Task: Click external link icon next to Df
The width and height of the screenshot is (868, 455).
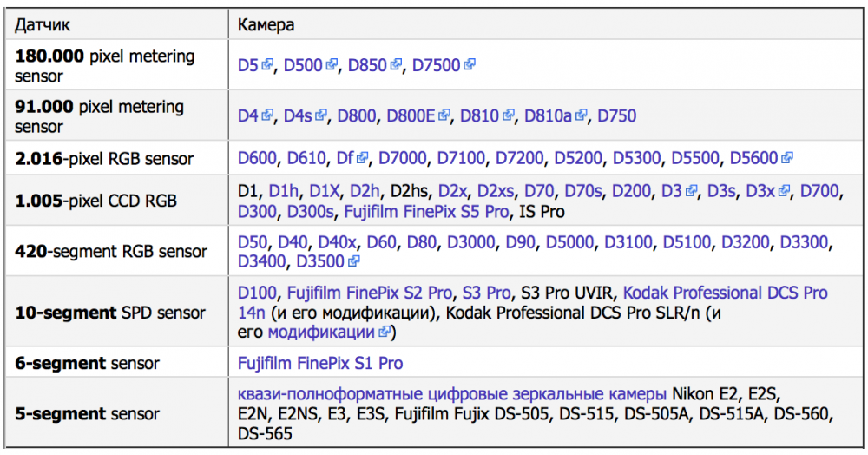Action: (x=362, y=158)
